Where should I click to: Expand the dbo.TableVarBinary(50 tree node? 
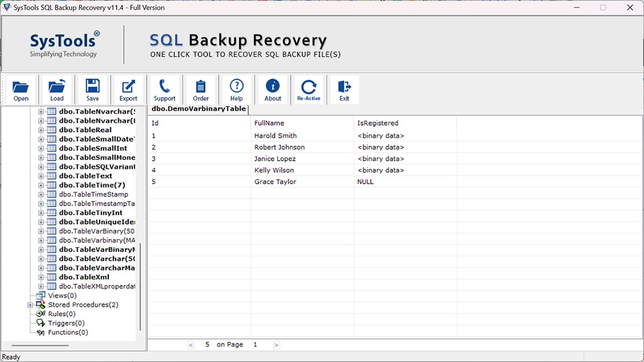(41, 231)
